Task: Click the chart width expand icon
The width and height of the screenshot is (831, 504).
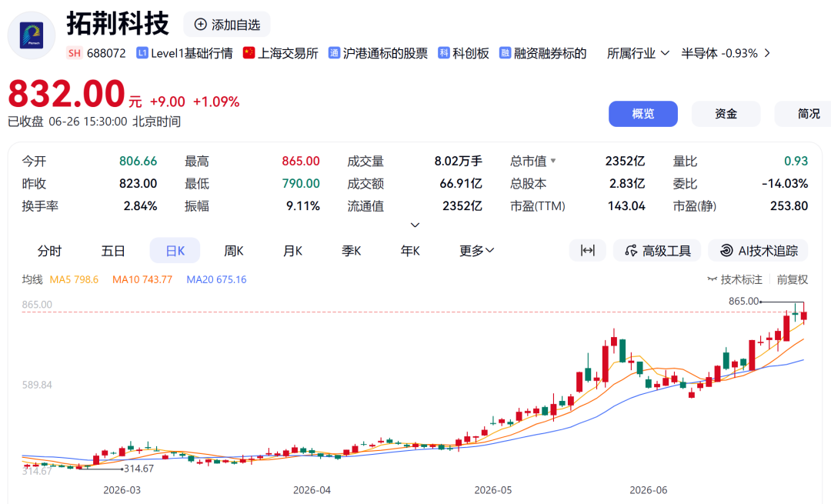Action: point(587,251)
